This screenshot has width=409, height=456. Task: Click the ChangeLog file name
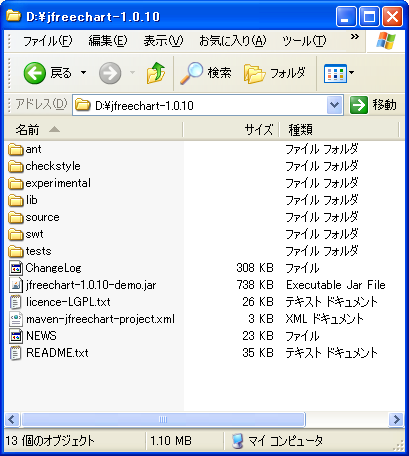tap(53, 268)
